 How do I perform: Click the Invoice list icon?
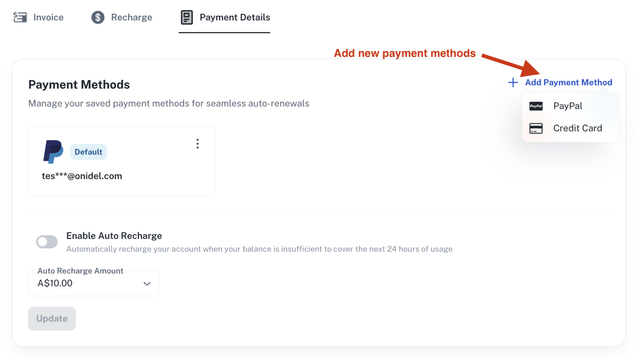tap(20, 17)
